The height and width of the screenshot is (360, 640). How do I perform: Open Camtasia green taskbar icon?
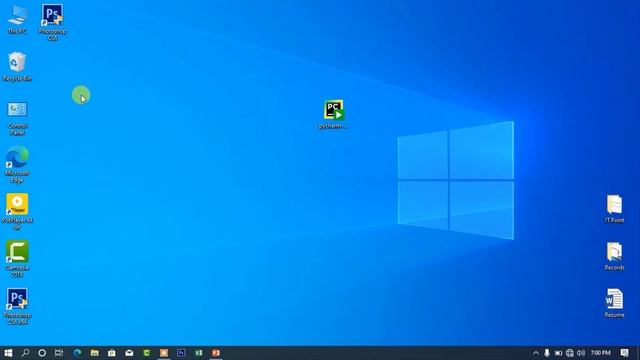[147, 353]
